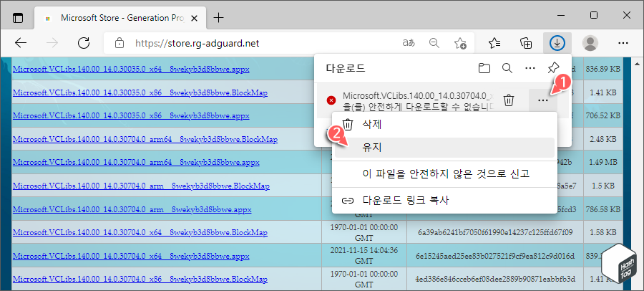Minimize the Edge browser window

[x=561, y=16]
